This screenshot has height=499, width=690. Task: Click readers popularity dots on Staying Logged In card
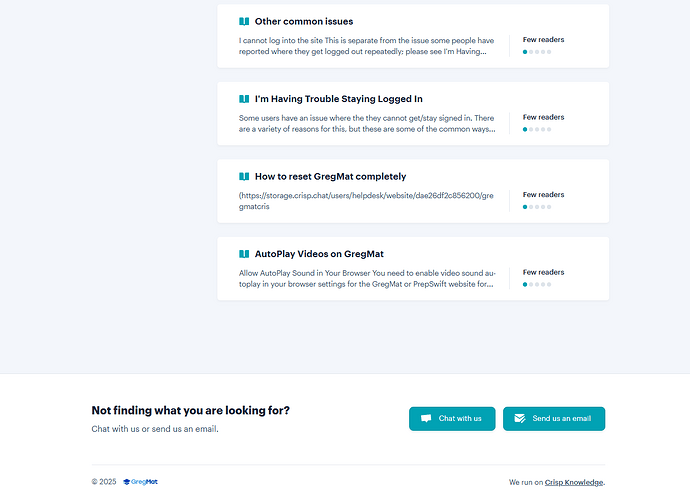537,129
